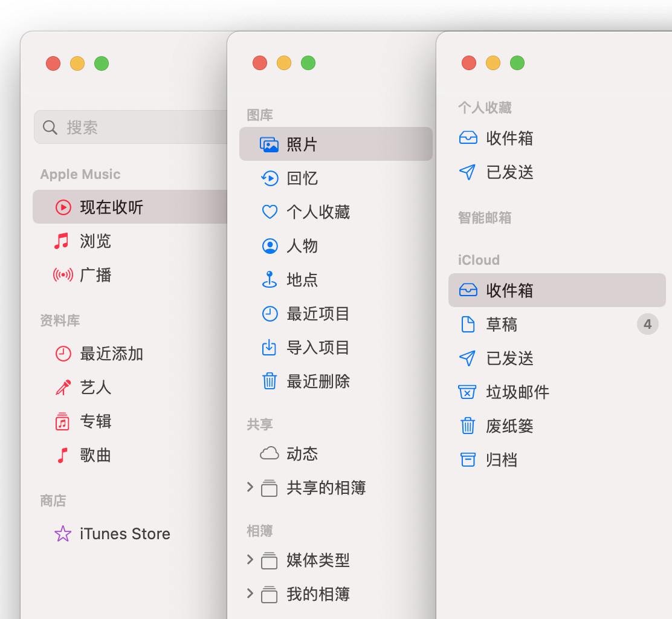Open the Radio broadcast icon
The image size is (672, 619).
coord(63,275)
